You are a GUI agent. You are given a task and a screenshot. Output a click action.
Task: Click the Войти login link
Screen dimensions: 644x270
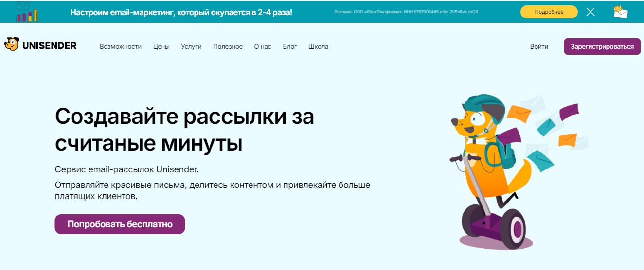(539, 47)
